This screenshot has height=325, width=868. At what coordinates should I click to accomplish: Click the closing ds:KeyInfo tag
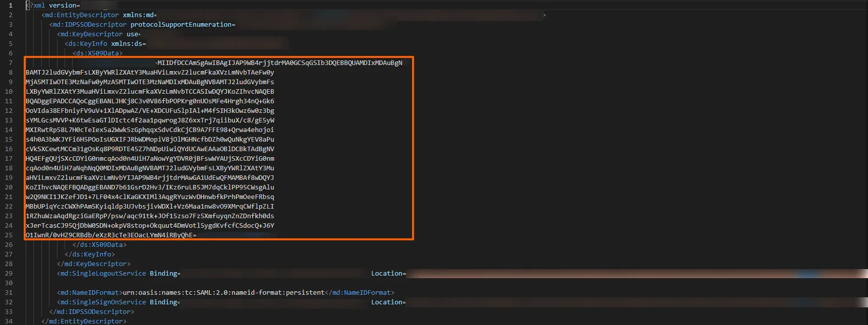[x=90, y=254]
